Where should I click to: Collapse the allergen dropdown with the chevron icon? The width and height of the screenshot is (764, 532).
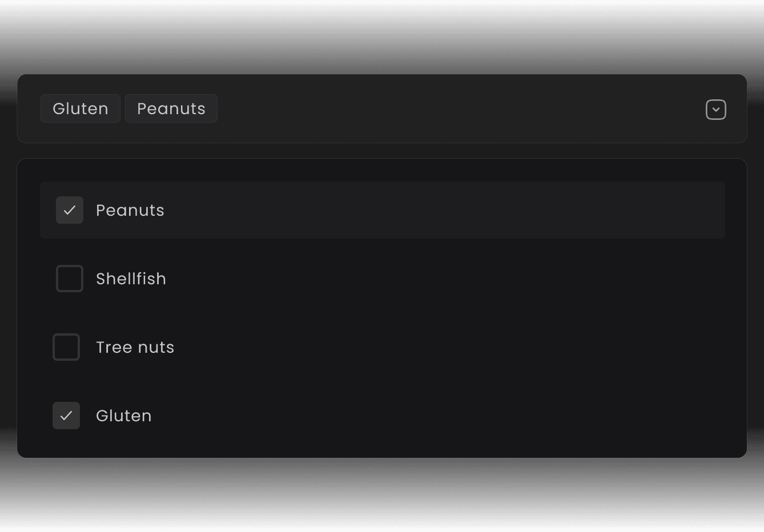click(x=715, y=110)
